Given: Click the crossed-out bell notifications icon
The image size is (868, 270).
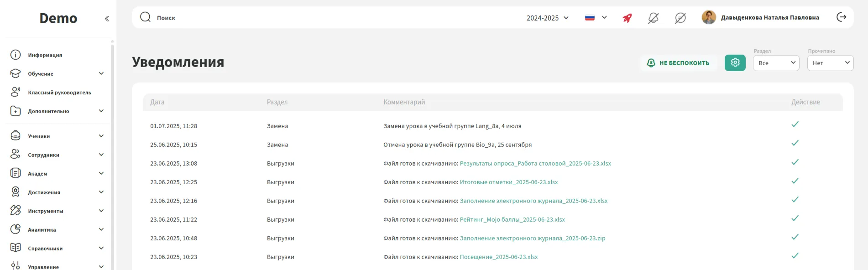Looking at the screenshot, I should tap(653, 18).
